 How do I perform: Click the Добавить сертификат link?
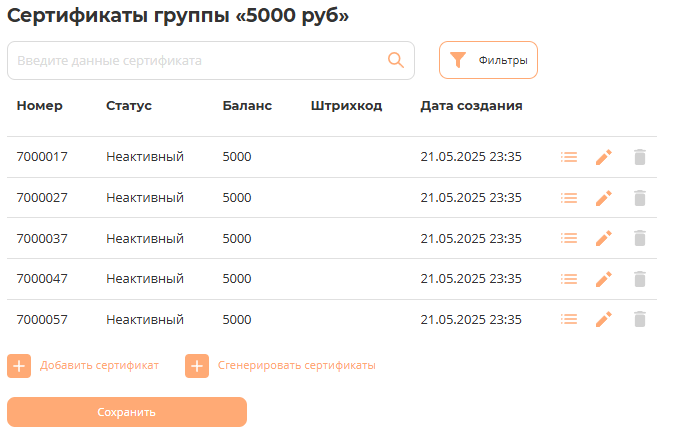[x=99, y=366]
